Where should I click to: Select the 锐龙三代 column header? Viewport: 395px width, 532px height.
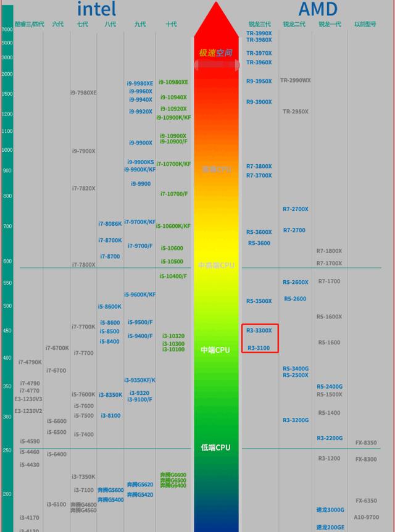tap(259, 24)
